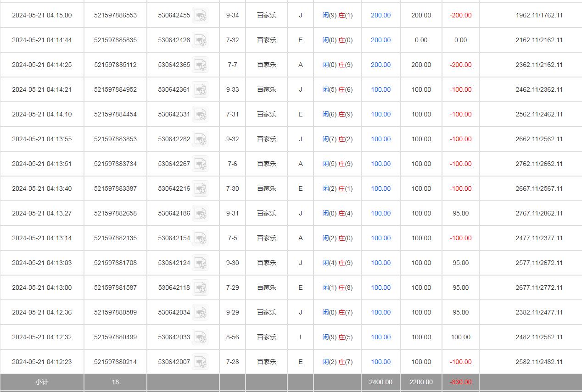Screen dimensions: 582x392
Task: Click subtotal valid bet 2200.00
Action: coord(421,382)
